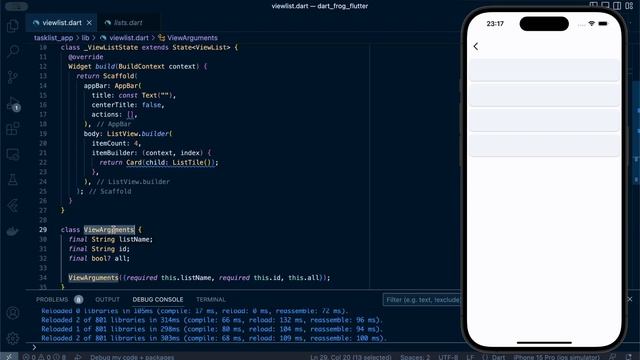640x360 pixels.
Task: Click 'class _ViewListState' declaration line
Action: [149, 47]
